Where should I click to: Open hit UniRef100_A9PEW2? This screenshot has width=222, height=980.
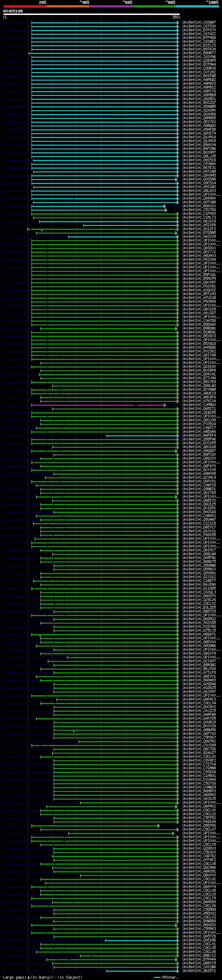pos(199,80)
